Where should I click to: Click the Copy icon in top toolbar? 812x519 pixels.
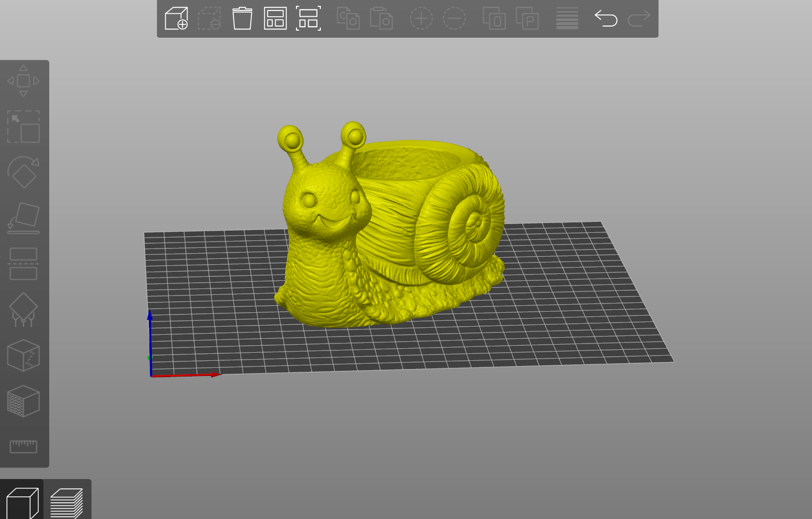348,19
